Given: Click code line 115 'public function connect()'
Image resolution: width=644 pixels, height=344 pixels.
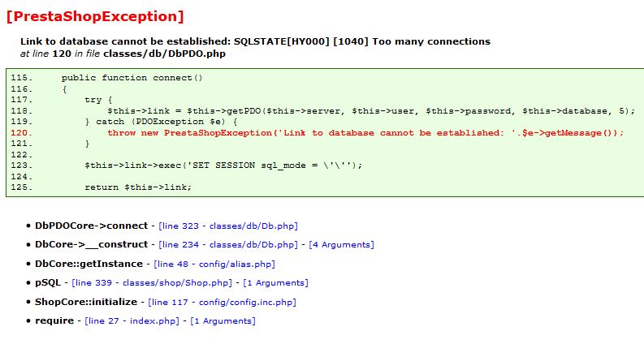Looking at the screenshot, I should pyautogui.click(x=106, y=78).
